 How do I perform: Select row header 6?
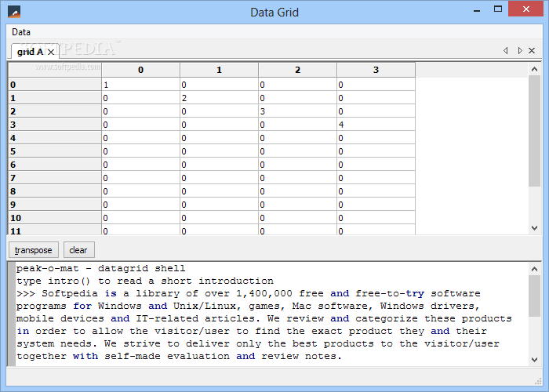[55, 165]
